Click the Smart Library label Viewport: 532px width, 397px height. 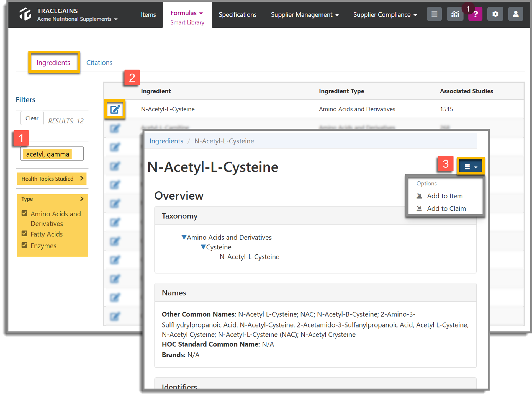[187, 22]
